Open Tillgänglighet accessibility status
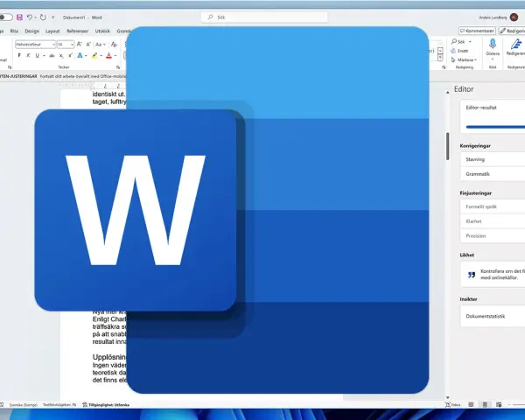This screenshot has height=420, width=525. tap(106, 405)
